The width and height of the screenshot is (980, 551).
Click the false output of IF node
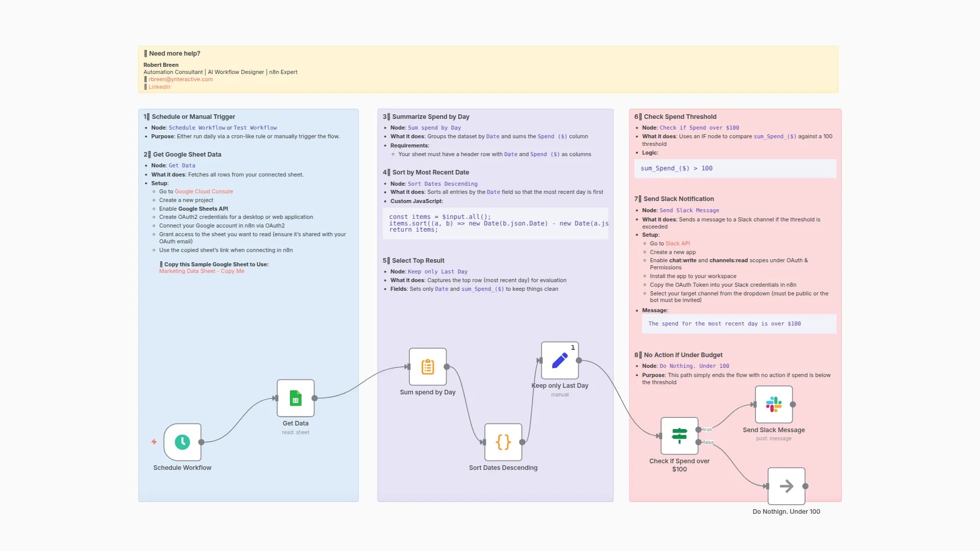[698, 442]
